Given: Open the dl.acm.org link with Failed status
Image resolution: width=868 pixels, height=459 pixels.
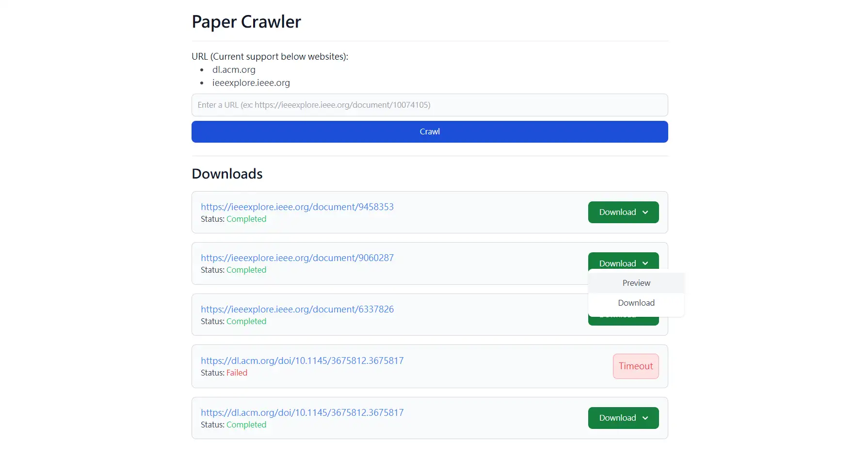Looking at the screenshot, I should (x=302, y=361).
